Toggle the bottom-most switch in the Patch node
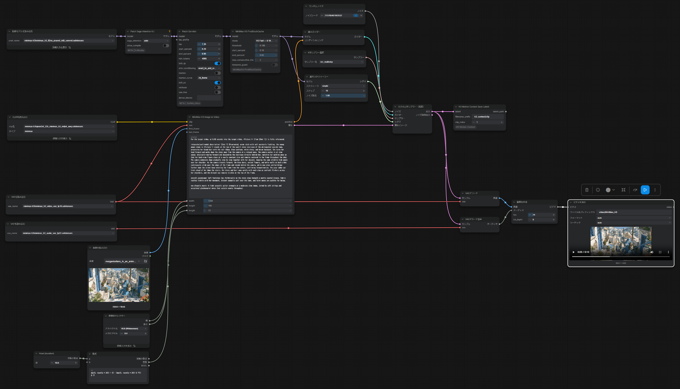This screenshot has width=680, height=389. (x=217, y=92)
